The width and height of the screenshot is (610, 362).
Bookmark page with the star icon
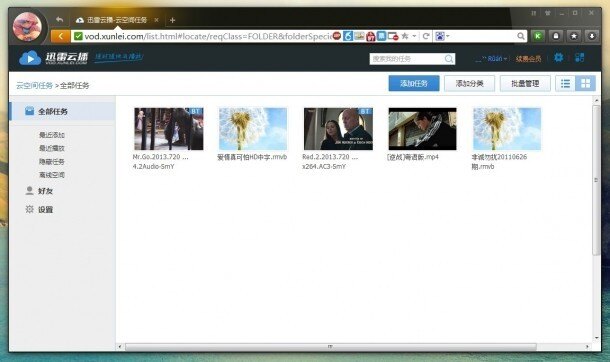click(405, 36)
